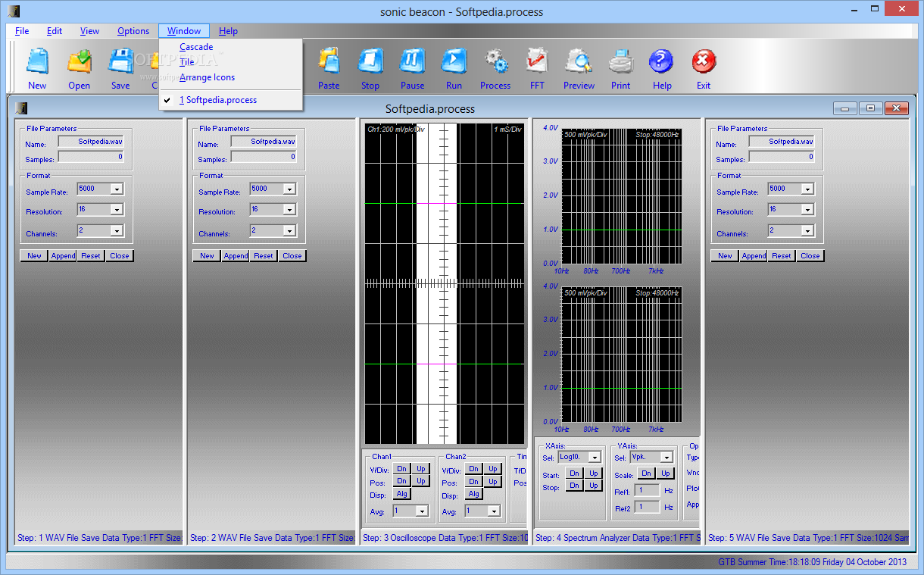This screenshot has height=575, width=924.
Task: Click Ref1 Hz input field
Action: pyautogui.click(x=647, y=491)
